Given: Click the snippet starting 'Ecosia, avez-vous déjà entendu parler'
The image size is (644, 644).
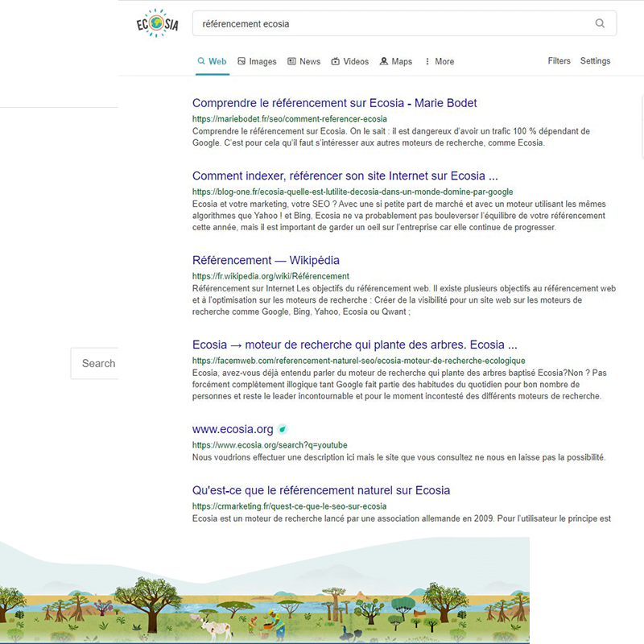Looking at the screenshot, I should 399,385.
